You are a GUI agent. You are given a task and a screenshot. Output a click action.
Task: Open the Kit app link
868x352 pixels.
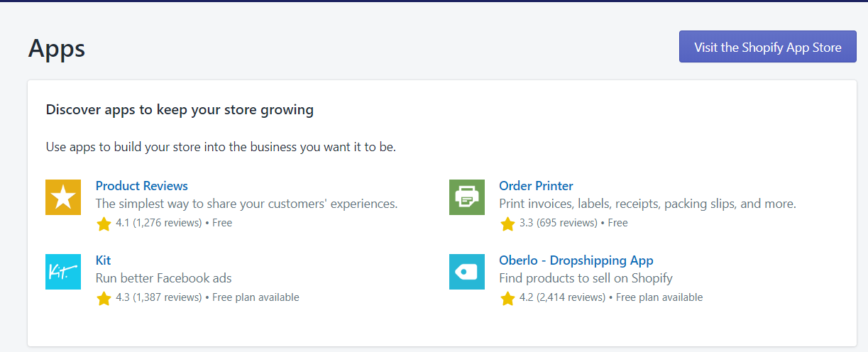point(104,260)
